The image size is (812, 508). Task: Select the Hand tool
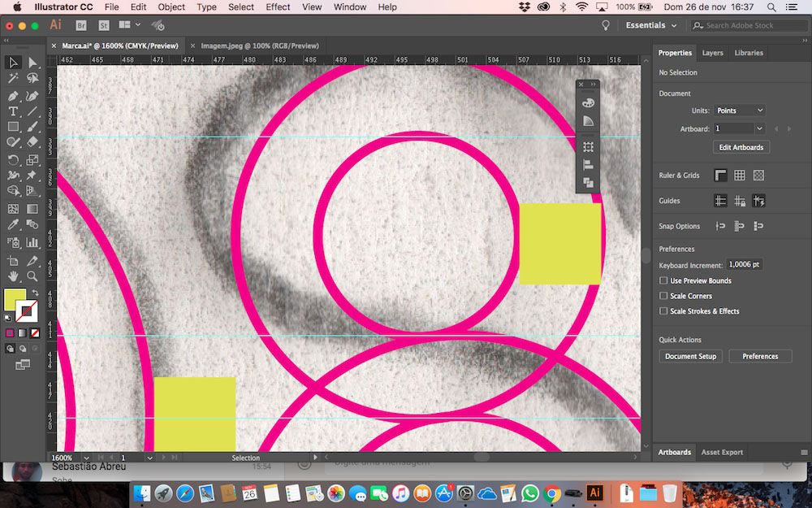point(13,276)
